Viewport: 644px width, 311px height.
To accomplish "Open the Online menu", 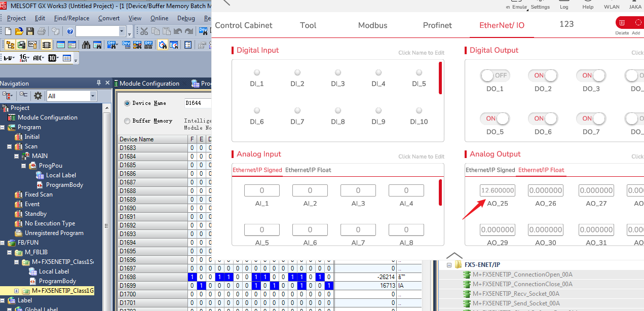I will [159, 18].
